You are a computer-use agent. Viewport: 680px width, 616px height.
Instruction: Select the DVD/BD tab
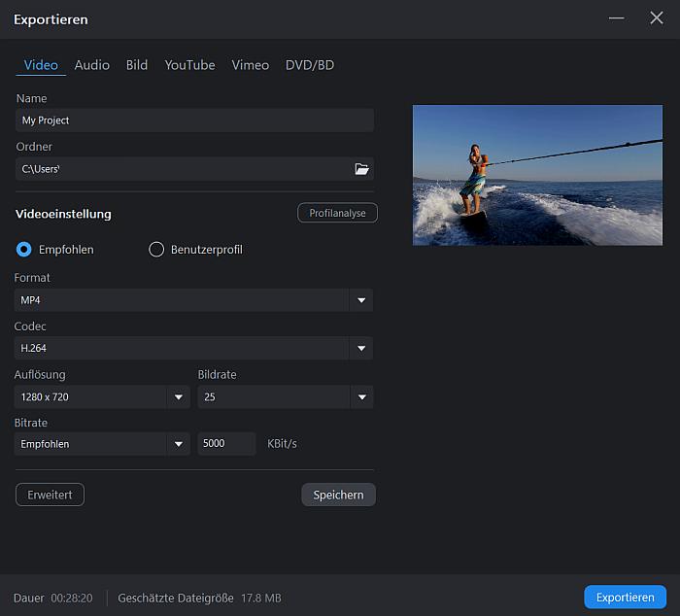(310, 65)
